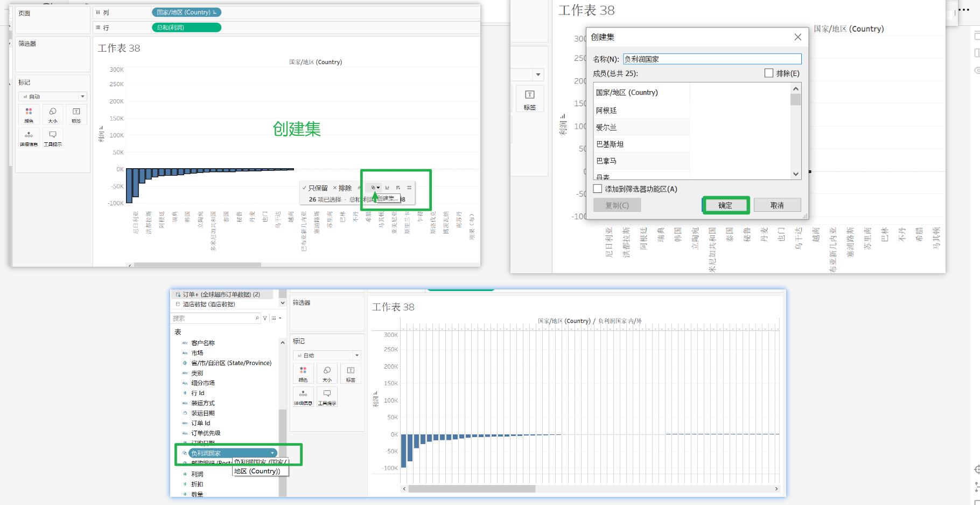
Task: Tick the 排除(E) checkbox in 创建集 dialog
Action: pyautogui.click(x=769, y=73)
